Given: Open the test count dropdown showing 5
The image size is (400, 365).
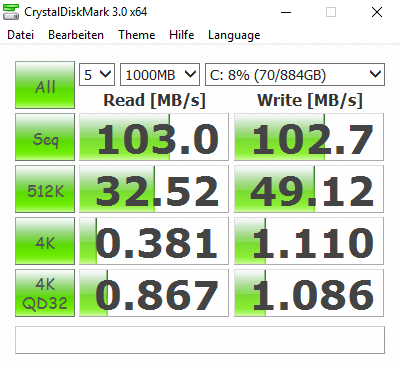Looking at the screenshot, I should [97, 74].
